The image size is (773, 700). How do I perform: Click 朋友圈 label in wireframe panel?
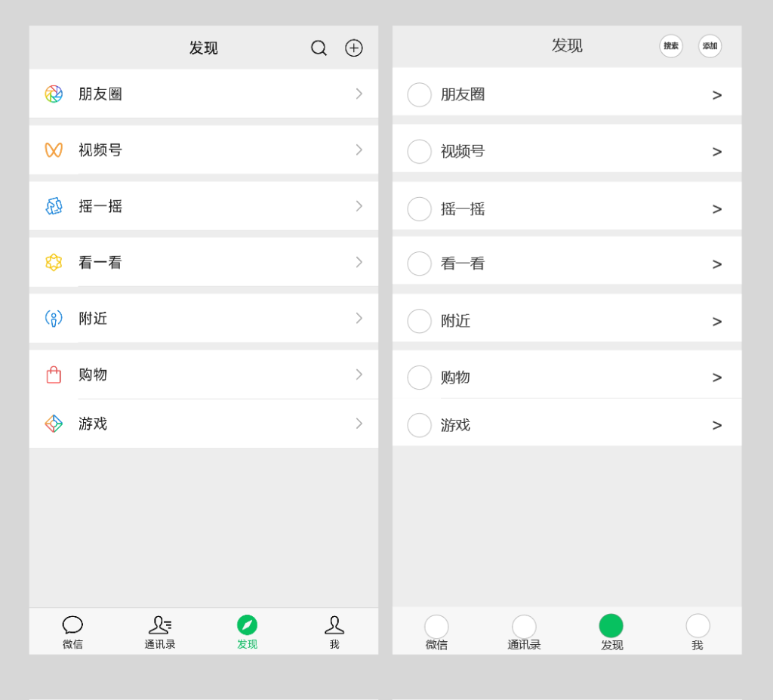[x=463, y=94]
